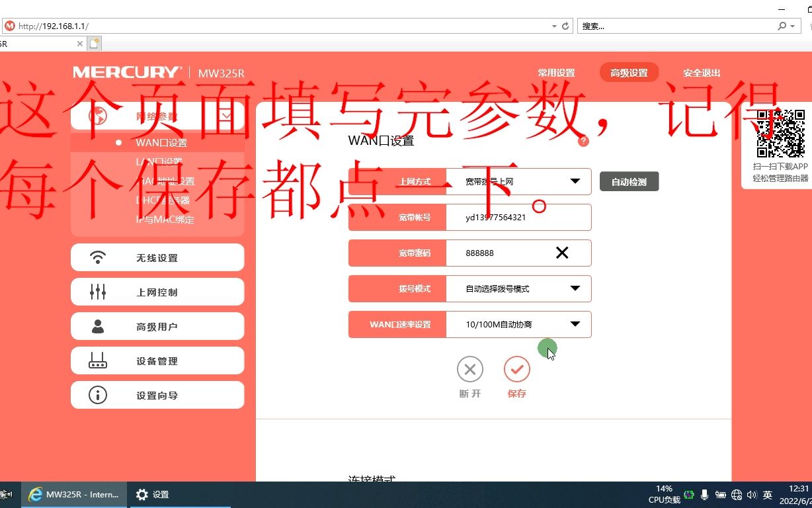The height and width of the screenshot is (508, 812).
Task: Open 高级用户 advanced user settings icon
Action: 98,326
